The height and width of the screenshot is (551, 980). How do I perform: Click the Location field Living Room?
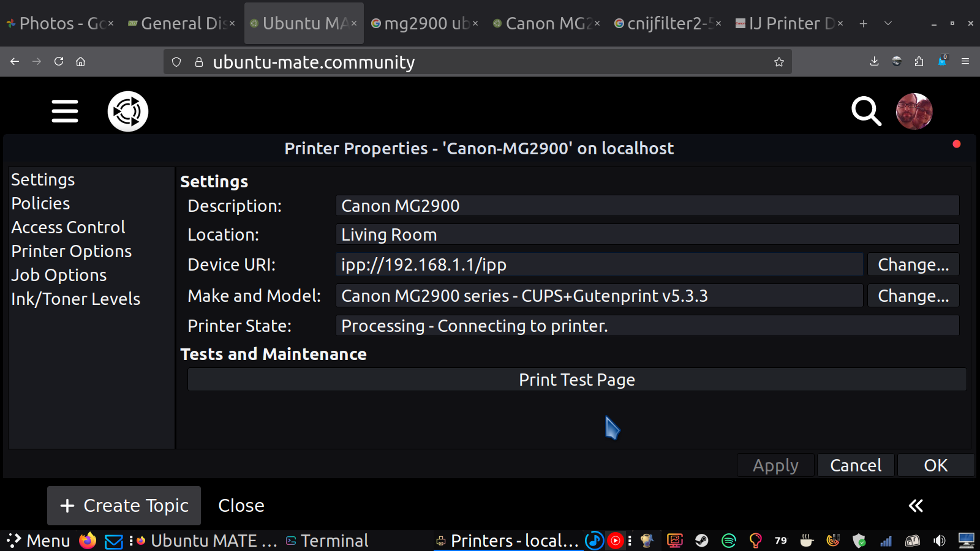(647, 234)
